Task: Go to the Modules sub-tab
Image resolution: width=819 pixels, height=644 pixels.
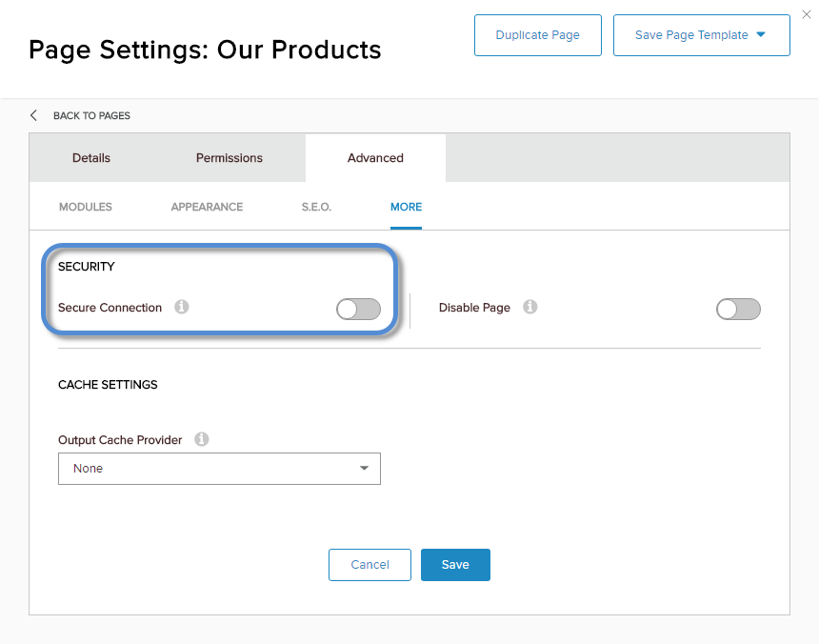Action: (86, 207)
